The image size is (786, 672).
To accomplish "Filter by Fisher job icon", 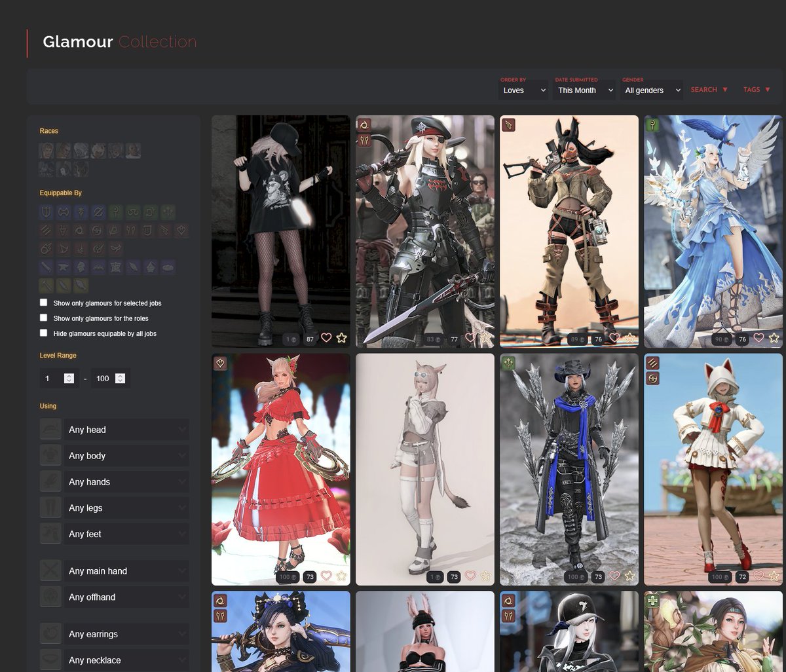I will coord(81,286).
